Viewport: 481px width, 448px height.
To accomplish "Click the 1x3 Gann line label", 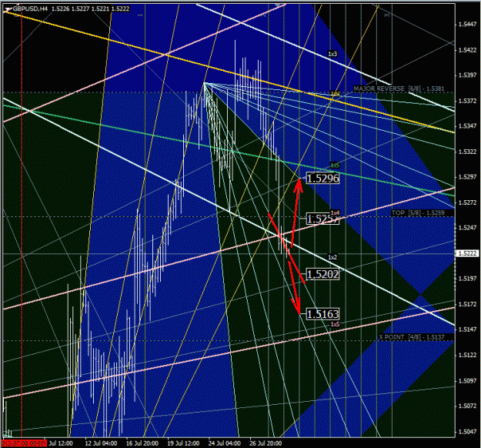I will pos(332,54).
